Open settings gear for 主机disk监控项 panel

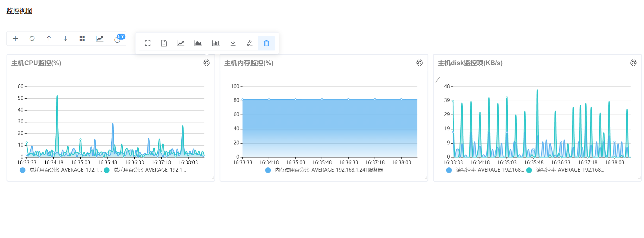pyautogui.click(x=633, y=63)
